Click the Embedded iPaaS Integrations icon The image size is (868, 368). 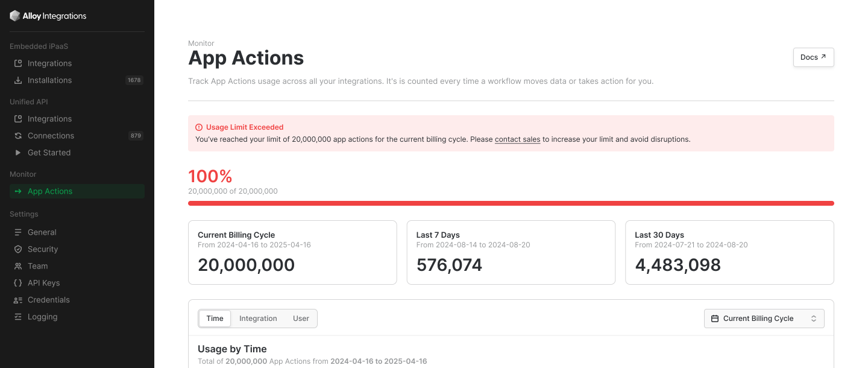click(18, 63)
